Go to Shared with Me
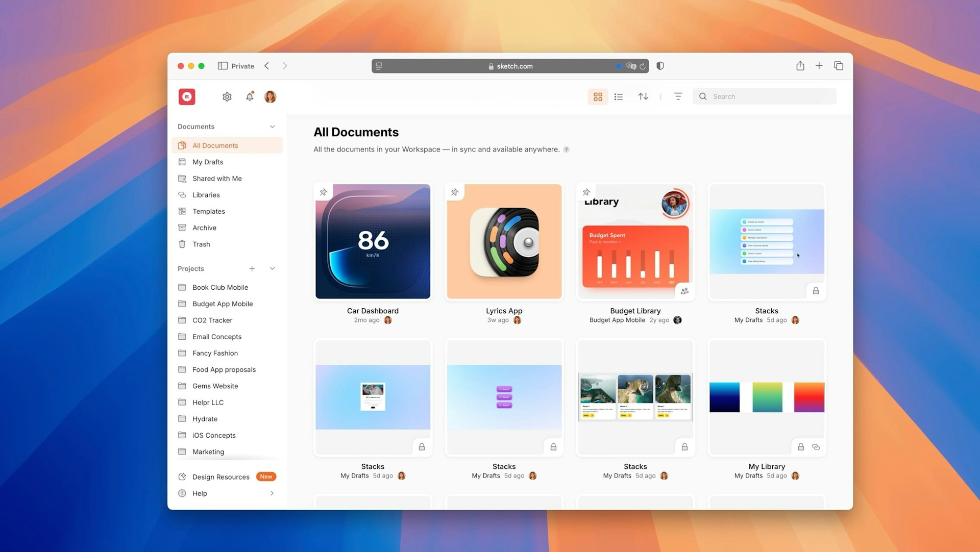The height and width of the screenshot is (552, 980). (x=216, y=178)
